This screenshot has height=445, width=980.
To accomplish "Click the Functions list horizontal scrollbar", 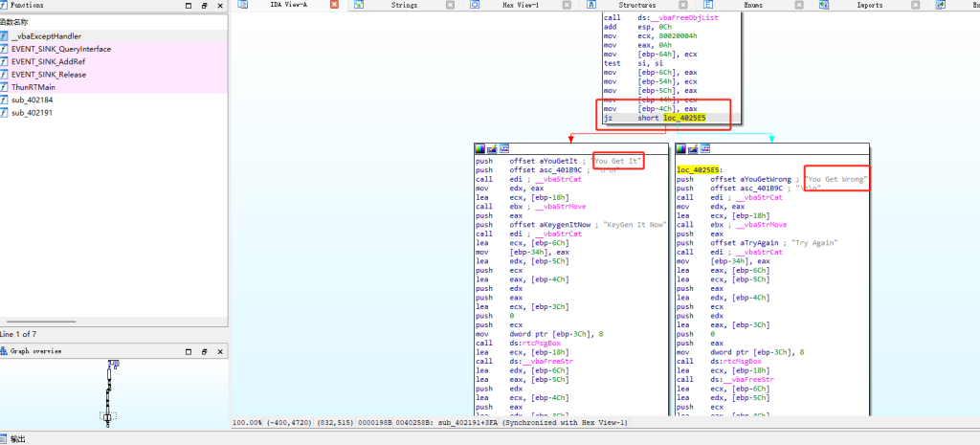I will click(40, 322).
